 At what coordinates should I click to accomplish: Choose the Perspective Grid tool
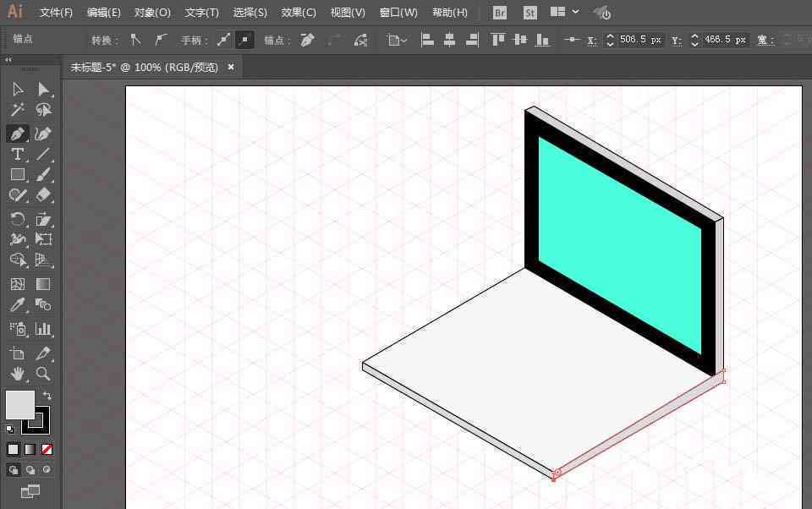(43, 260)
